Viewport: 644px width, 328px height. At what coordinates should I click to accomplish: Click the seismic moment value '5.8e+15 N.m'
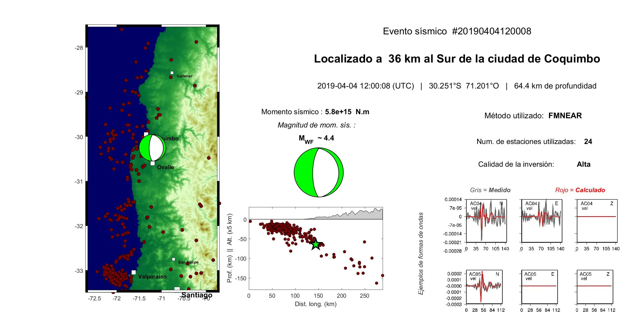[347, 112]
